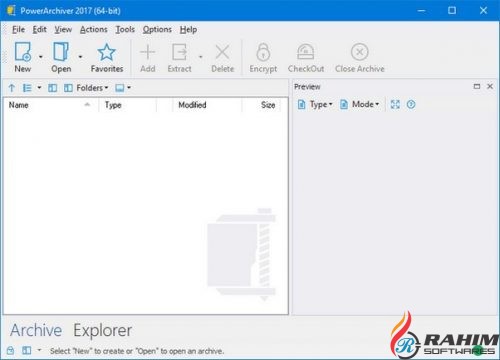500x360 pixels.
Task: Click the Extract toolbar icon
Action: [179, 52]
